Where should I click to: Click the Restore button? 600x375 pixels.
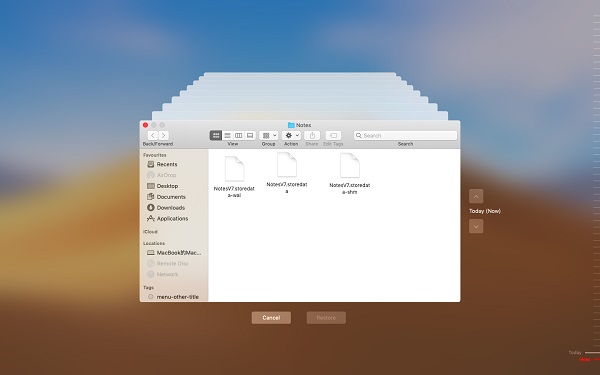(326, 318)
